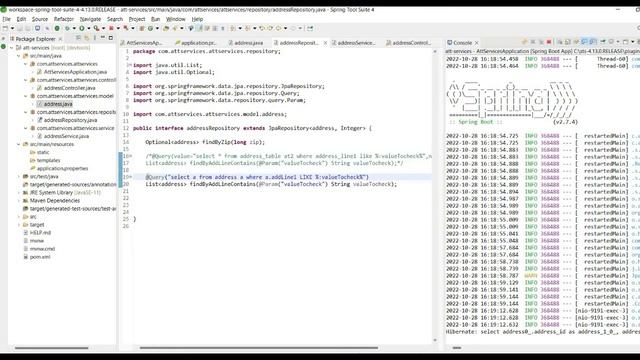This screenshot has height=360, width=640.
Task: Collapse the src/main/java folder node
Action: (x=18, y=56)
